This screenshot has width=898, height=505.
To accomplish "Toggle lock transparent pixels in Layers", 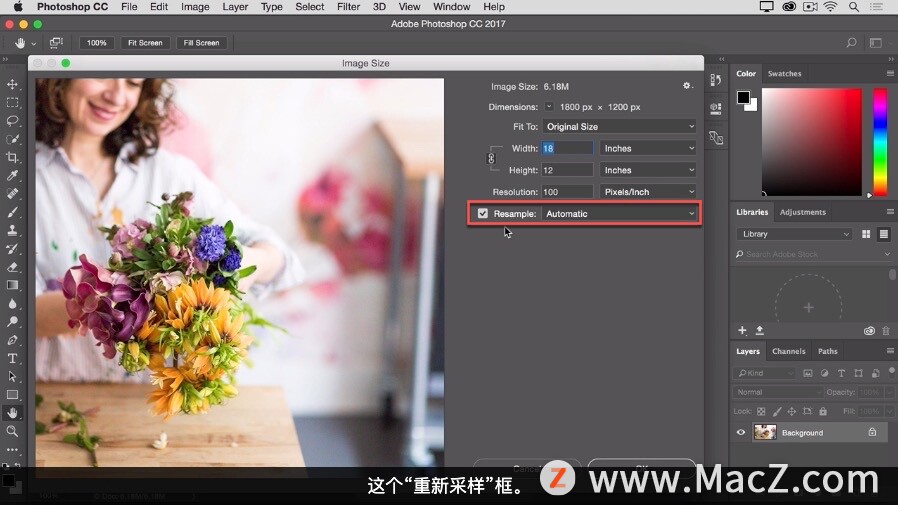I will click(761, 411).
